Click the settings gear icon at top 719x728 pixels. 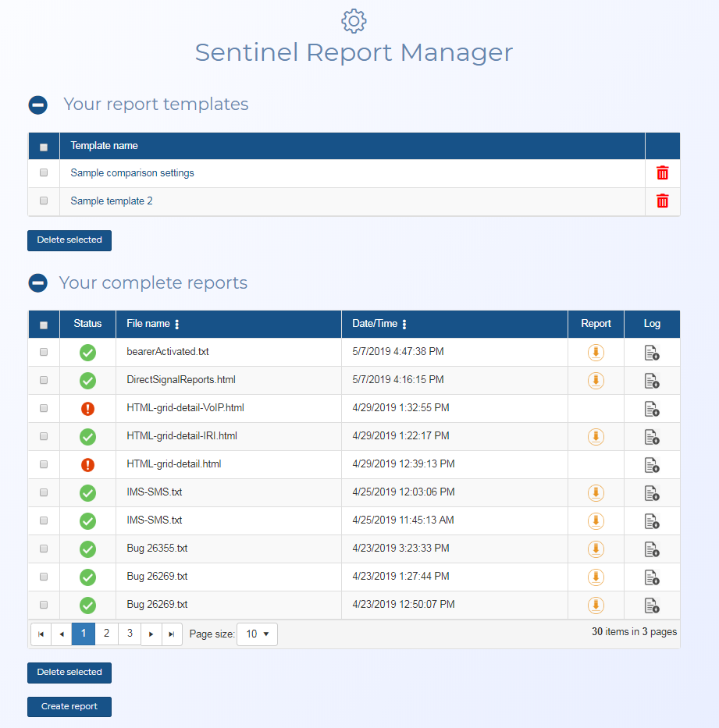(354, 21)
